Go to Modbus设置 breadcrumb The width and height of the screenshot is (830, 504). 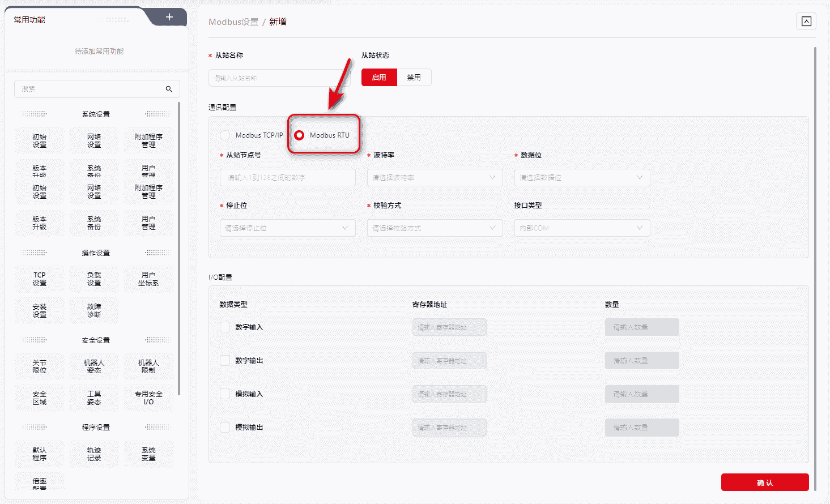[233, 22]
